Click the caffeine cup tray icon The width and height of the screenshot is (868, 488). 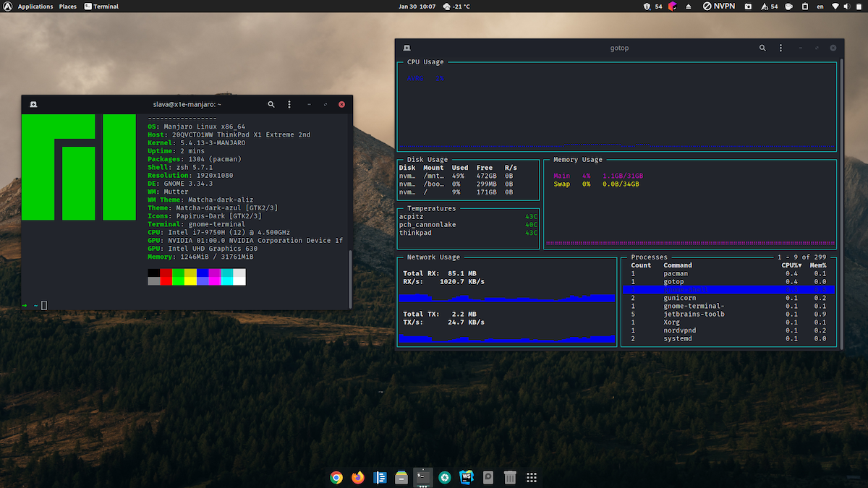[788, 7]
